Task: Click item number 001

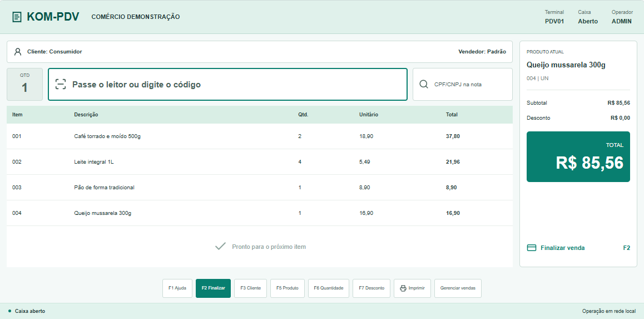Action: (17, 136)
